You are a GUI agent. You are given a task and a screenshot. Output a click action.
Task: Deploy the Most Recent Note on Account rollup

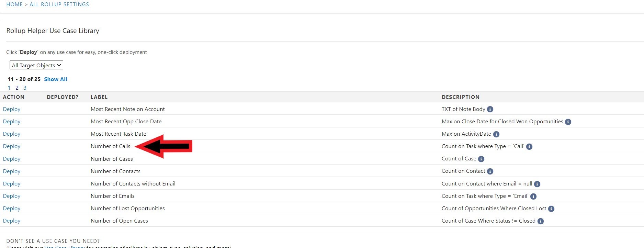(11, 109)
